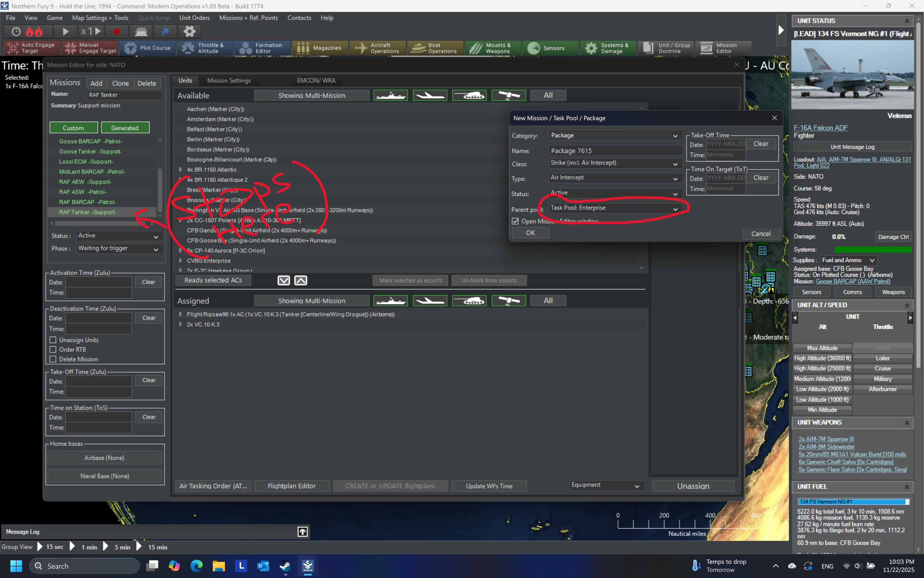Viewport: 924px width, 578px height.
Task: Expand the Message Log with arrow icon
Action: (302, 531)
